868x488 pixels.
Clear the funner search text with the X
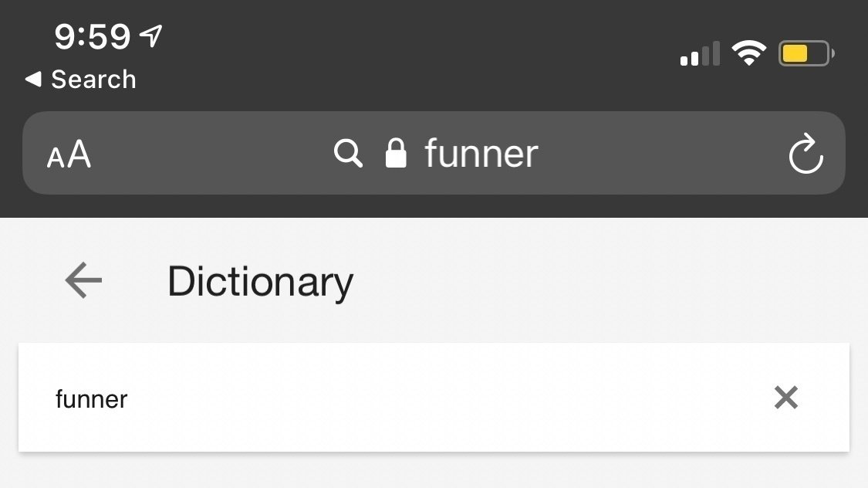coord(785,398)
